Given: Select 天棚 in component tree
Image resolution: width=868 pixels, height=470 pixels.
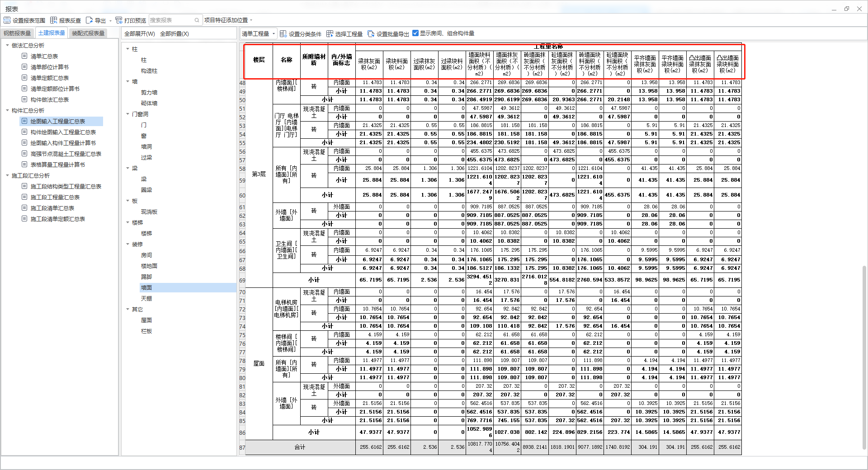Looking at the screenshot, I should click(x=146, y=298).
